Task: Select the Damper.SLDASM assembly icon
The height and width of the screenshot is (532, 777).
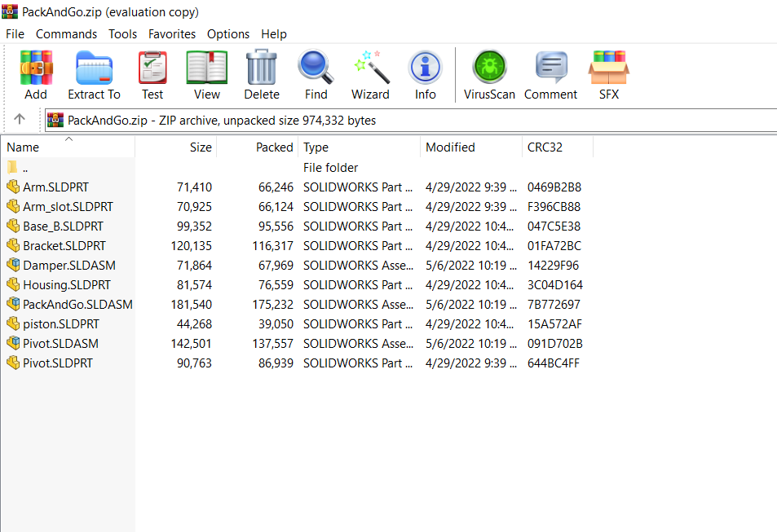Action: tap(13, 265)
